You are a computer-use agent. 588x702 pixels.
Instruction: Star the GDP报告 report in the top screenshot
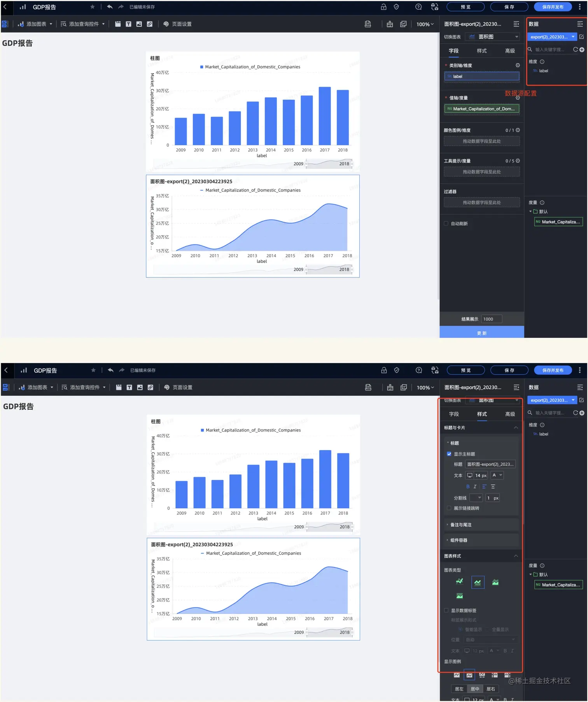point(92,7)
